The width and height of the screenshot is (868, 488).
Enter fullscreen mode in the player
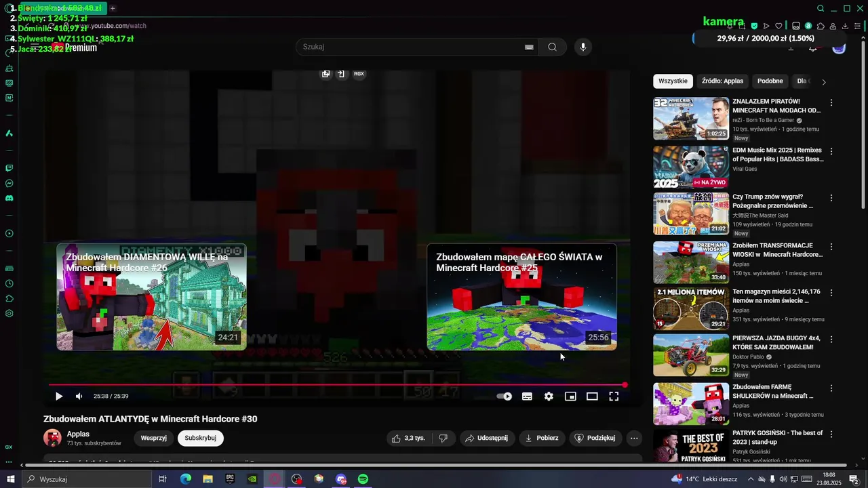click(614, 396)
